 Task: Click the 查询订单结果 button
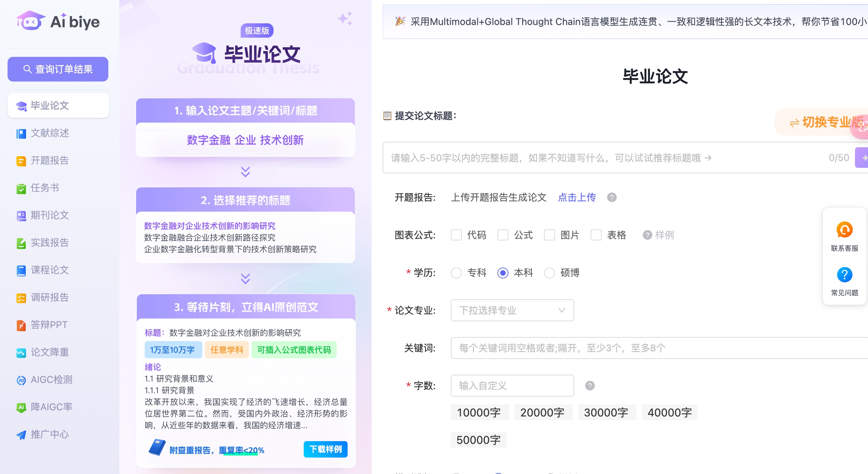pos(58,69)
